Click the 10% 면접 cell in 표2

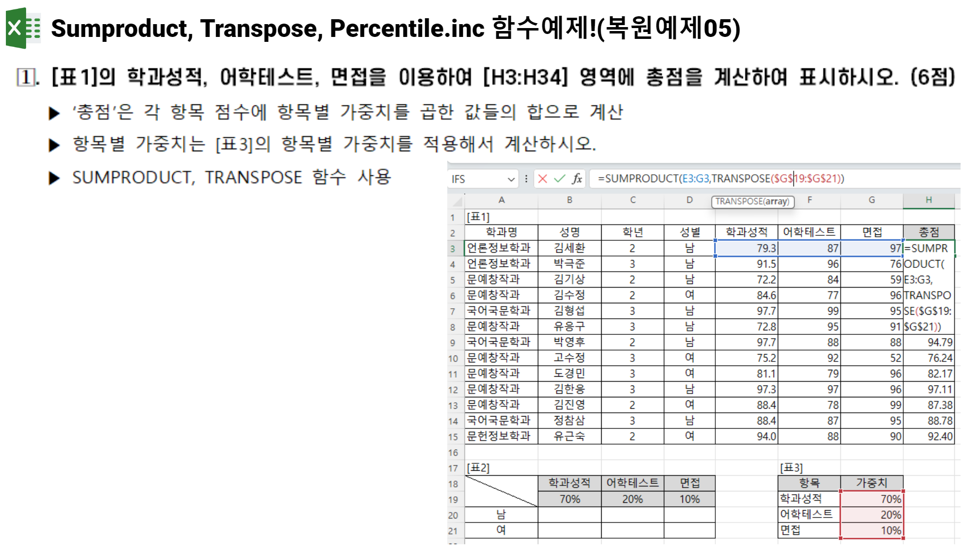click(689, 499)
